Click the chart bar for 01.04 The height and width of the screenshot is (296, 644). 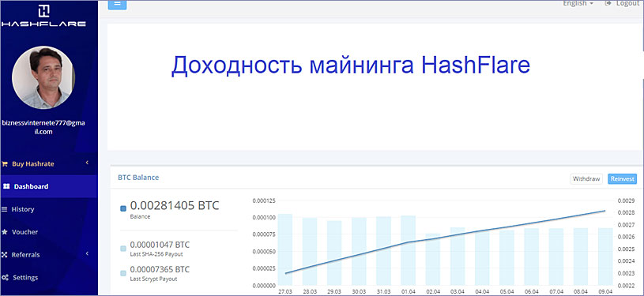coord(409,250)
